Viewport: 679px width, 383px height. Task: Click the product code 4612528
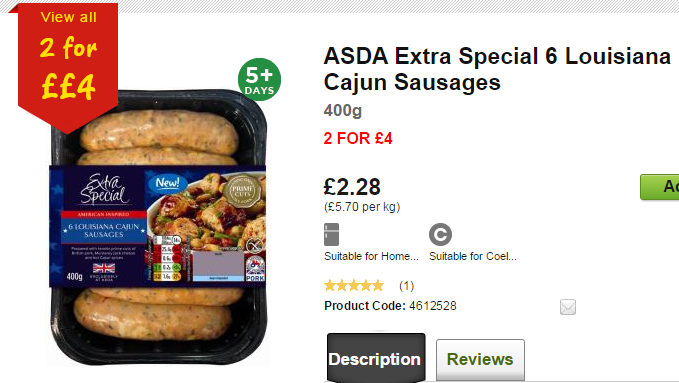click(433, 306)
